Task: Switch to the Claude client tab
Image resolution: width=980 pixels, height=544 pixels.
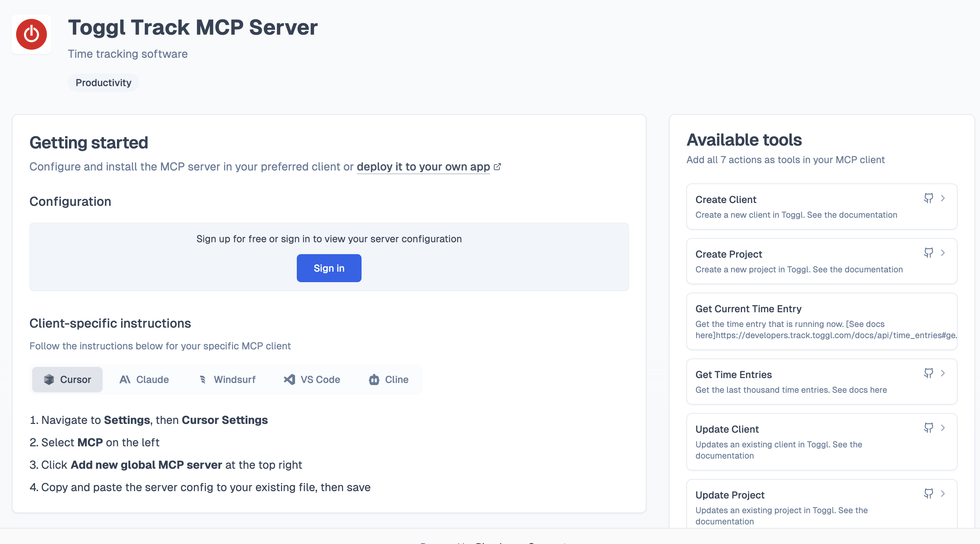Action: point(144,379)
